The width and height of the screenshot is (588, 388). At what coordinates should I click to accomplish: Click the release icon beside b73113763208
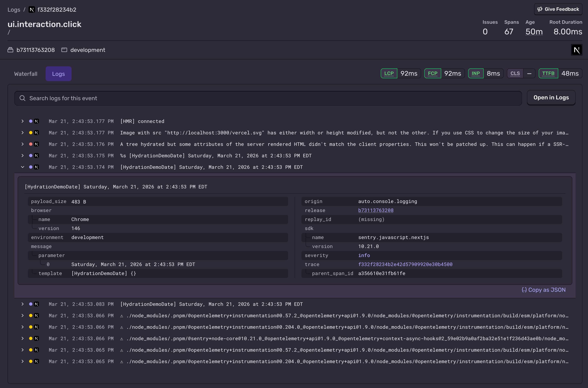[x=10, y=50]
